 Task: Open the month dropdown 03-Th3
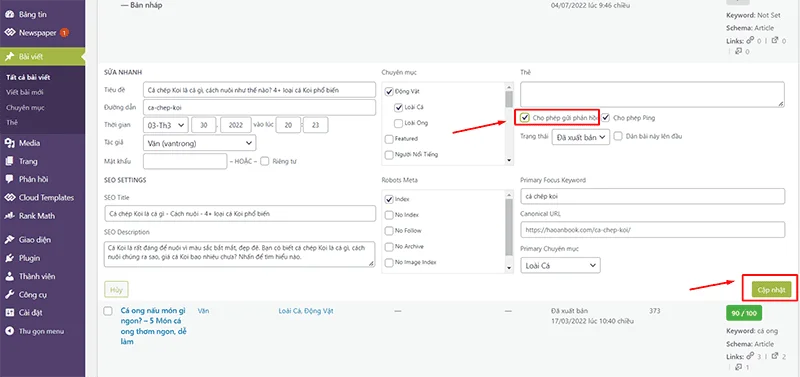click(166, 125)
